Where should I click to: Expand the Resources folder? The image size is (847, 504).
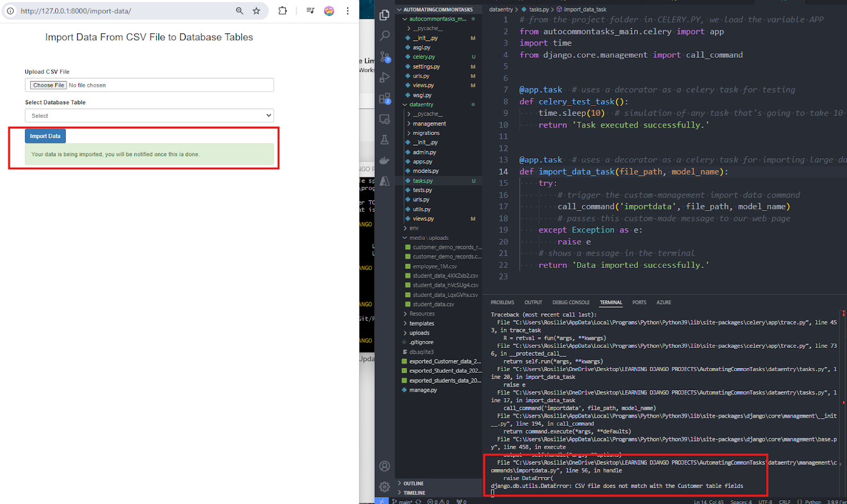point(421,314)
